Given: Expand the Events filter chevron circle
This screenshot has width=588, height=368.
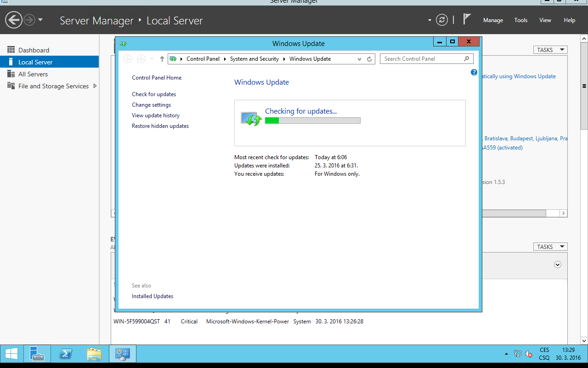Looking at the screenshot, I should pyautogui.click(x=558, y=264).
